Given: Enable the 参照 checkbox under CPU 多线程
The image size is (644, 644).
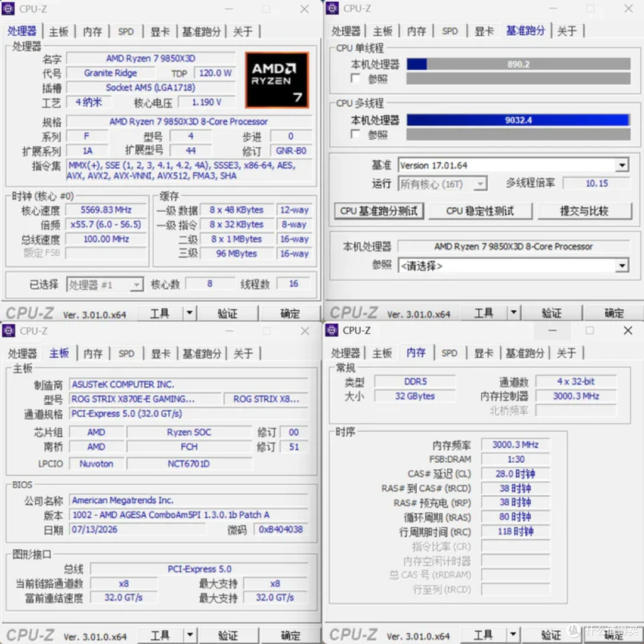Looking at the screenshot, I should click(355, 134).
